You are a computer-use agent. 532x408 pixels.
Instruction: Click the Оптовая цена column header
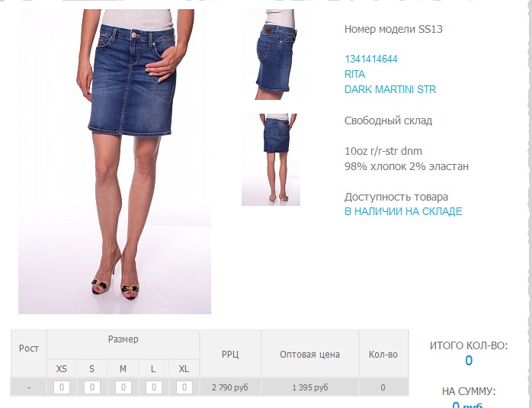[309, 353]
